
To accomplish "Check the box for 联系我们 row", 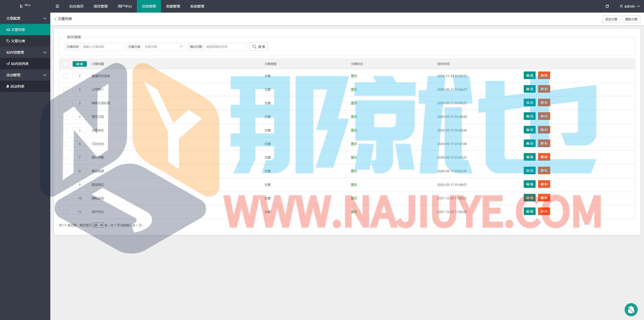I will pos(65,185).
